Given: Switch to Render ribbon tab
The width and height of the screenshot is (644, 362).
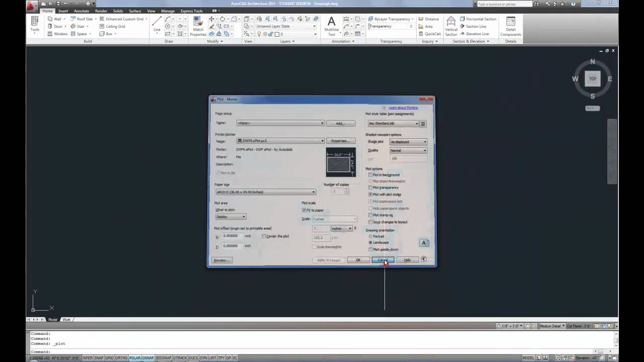Looking at the screenshot, I should coord(101,11).
